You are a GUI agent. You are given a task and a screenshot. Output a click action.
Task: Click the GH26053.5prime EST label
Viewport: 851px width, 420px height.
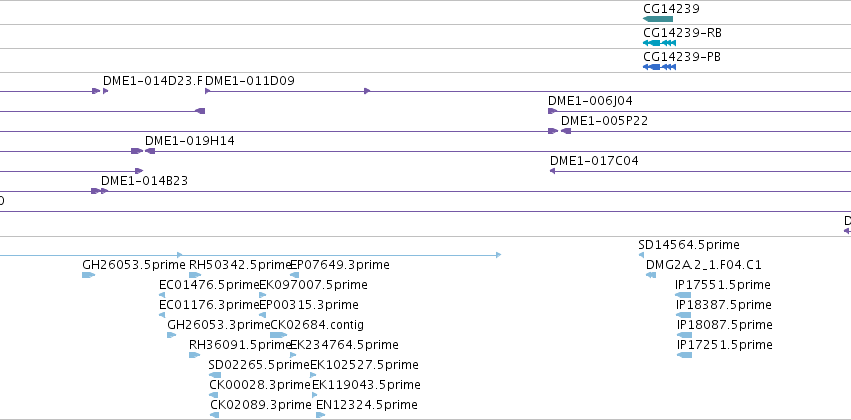(x=134, y=265)
